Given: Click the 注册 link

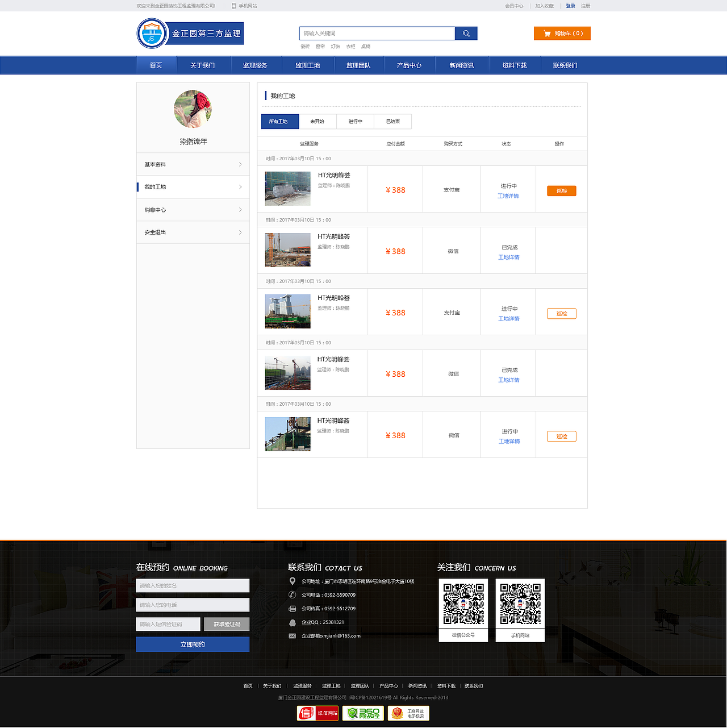Looking at the screenshot, I should pyautogui.click(x=586, y=6).
